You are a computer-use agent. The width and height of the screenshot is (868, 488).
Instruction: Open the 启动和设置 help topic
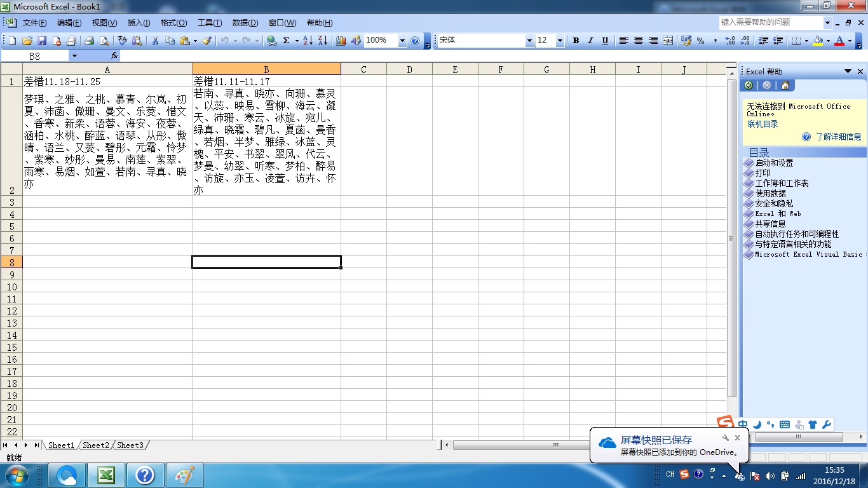point(774,163)
